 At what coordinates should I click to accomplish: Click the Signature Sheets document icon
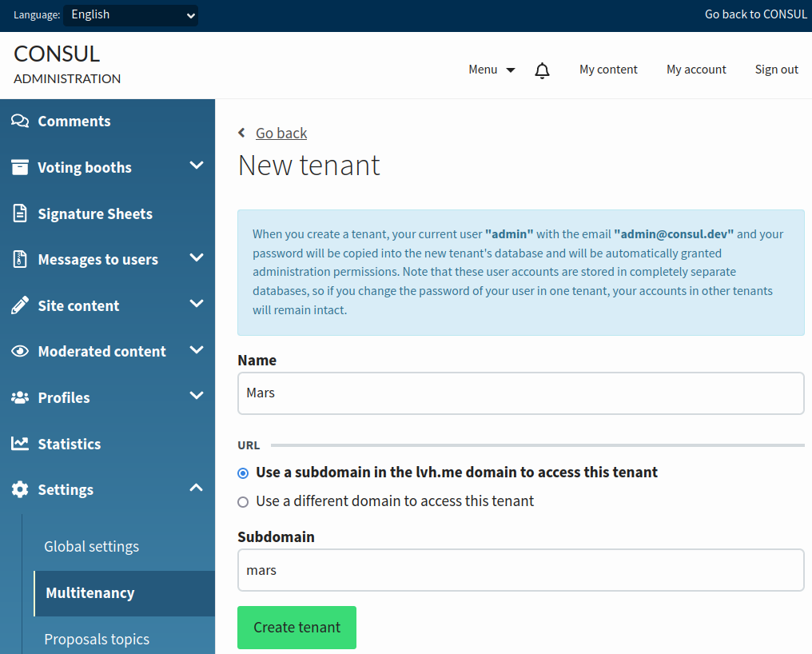tap(18, 213)
